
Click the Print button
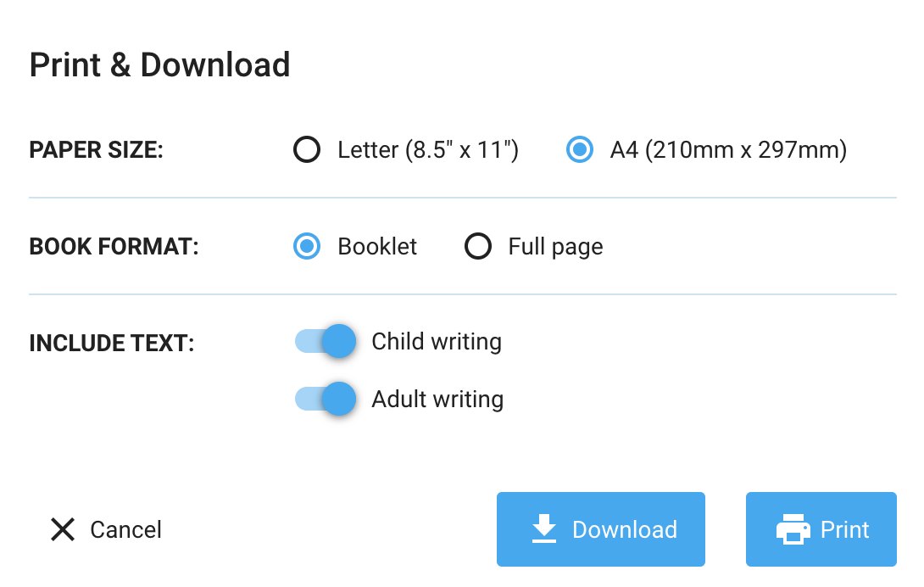pyautogui.click(x=821, y=529)
